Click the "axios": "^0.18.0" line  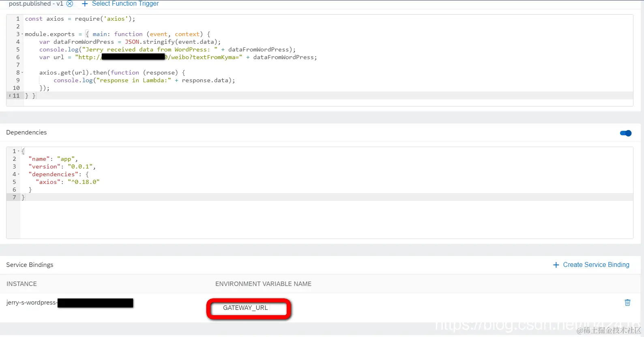[68, 182]
